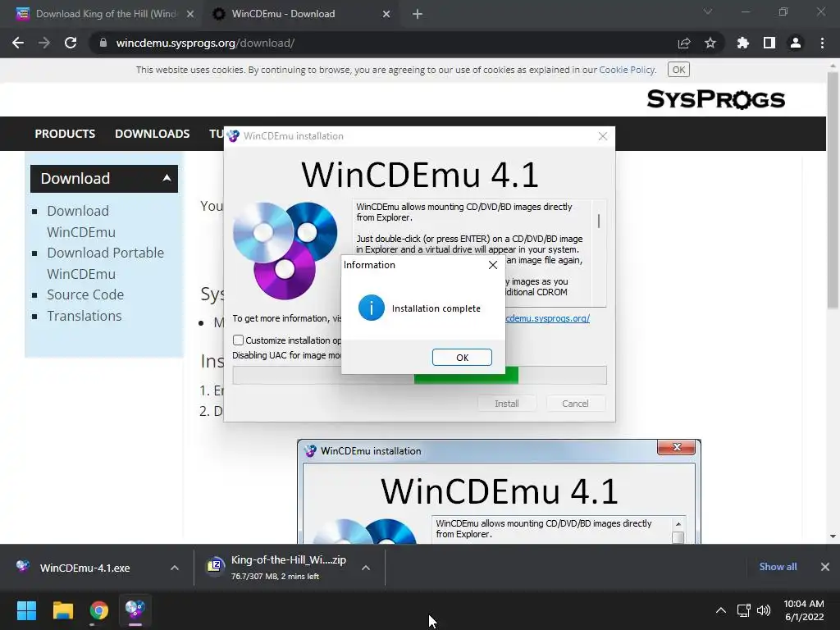Open the Chrome profile menu

(796, 43)
